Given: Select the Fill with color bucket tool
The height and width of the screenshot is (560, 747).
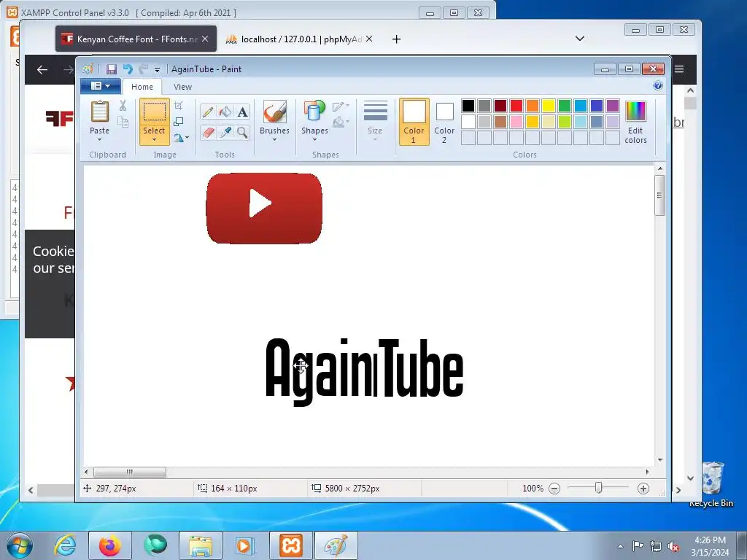Looking at the screenshot, I should click(225, 112).
